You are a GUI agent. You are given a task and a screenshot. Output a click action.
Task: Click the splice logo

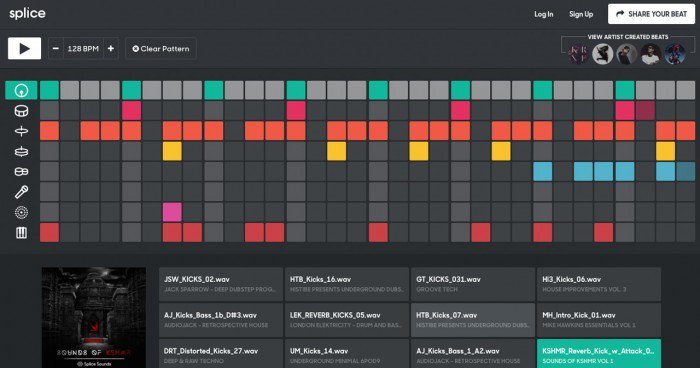point(27,13)
